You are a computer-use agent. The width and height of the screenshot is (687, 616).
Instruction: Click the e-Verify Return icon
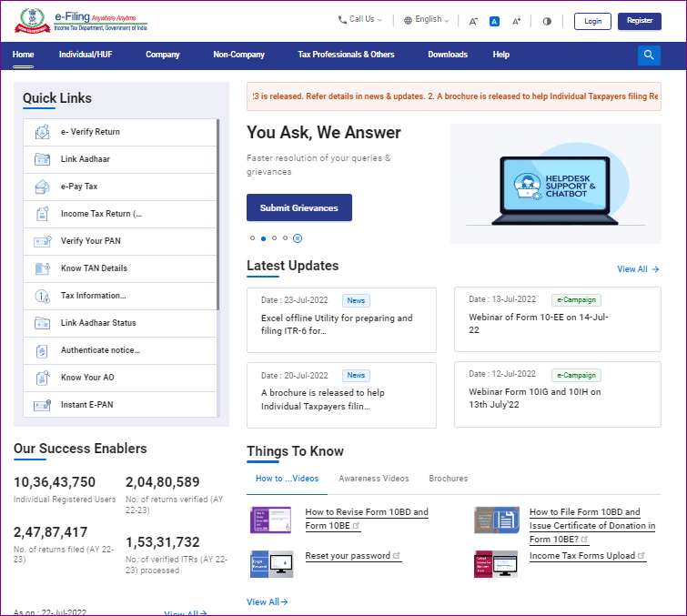tap(42, 132)
